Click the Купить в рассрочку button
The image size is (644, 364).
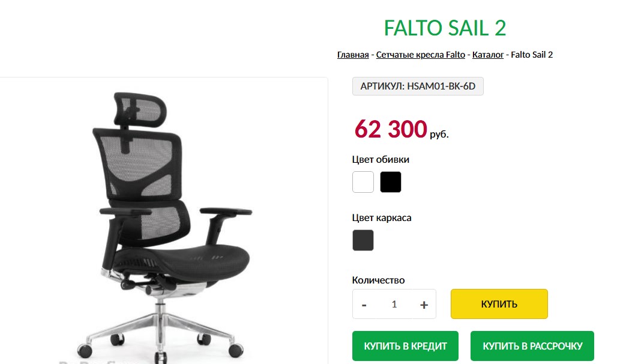[x=532, y=346]
